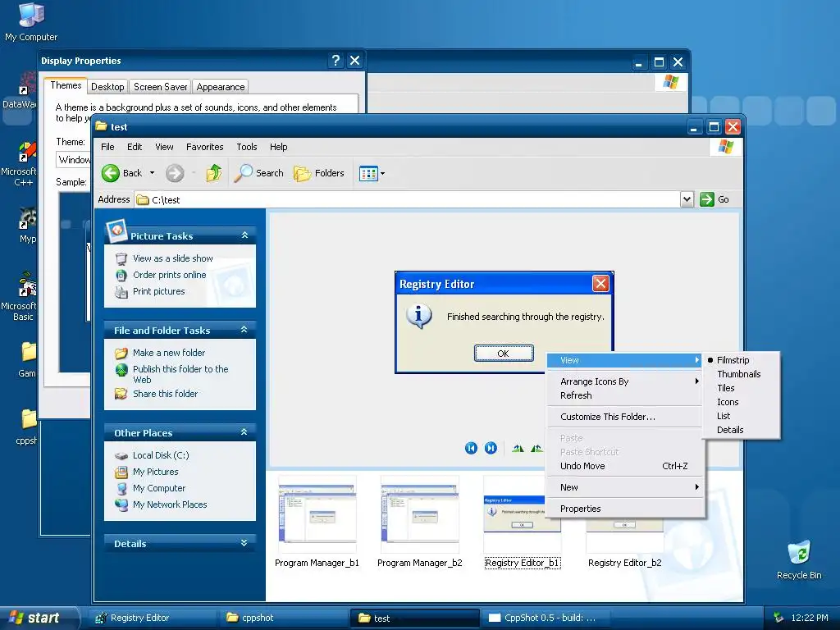Switch to the Desktop tab
The width and height of the screenshot is (840, 630).
pyautogui.click(x=107, y=87)
